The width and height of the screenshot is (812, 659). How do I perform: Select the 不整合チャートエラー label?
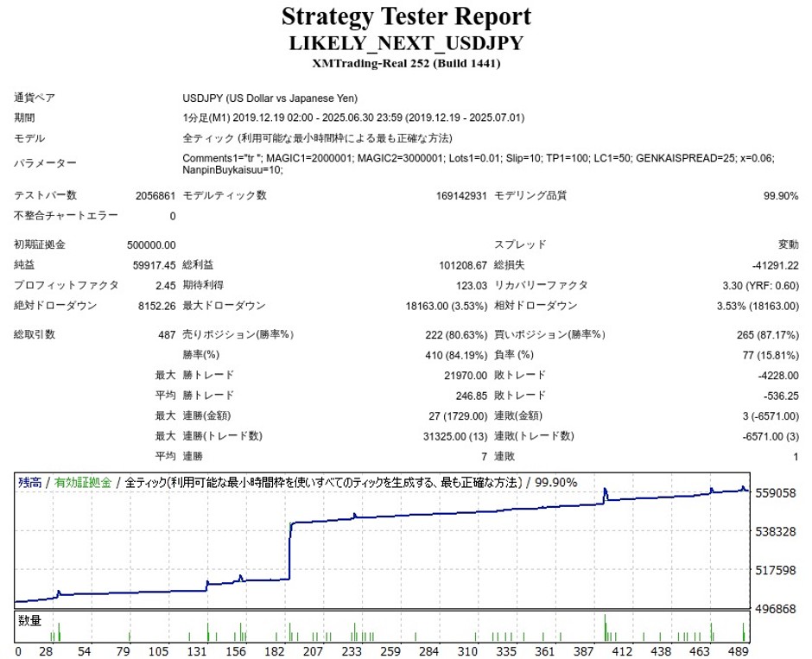coord(66,215)
